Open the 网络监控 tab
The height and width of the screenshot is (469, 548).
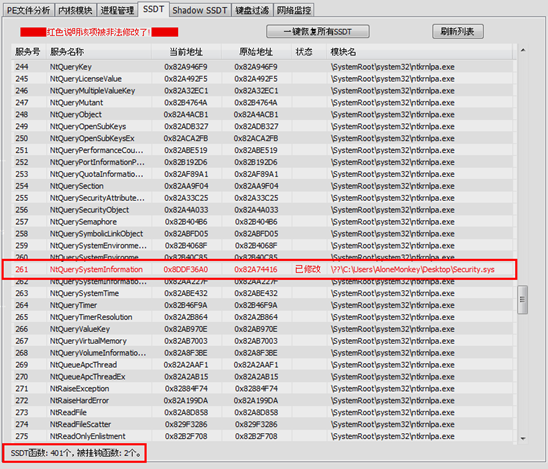[x=294, y=10]
